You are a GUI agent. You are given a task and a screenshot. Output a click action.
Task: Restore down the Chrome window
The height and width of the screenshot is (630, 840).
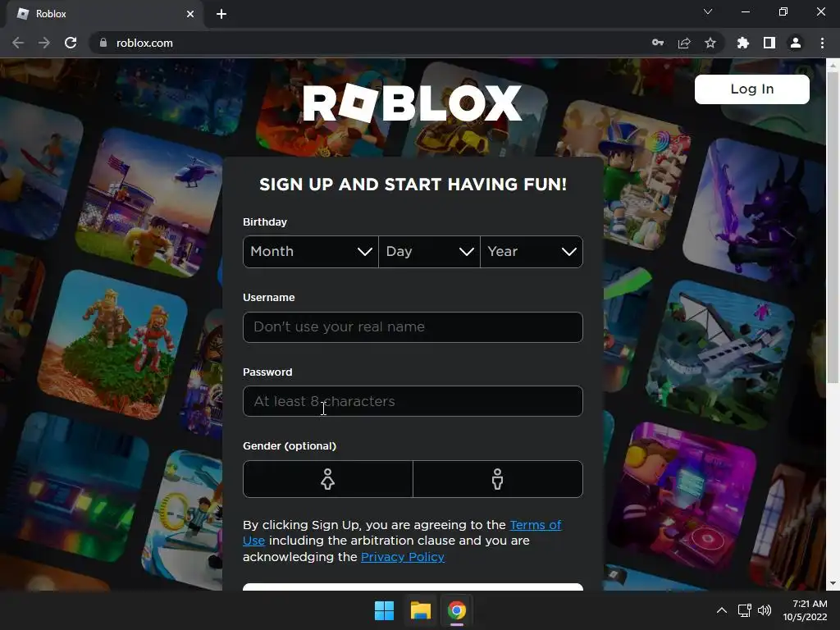pyautogui.click(x=783, y=11)
